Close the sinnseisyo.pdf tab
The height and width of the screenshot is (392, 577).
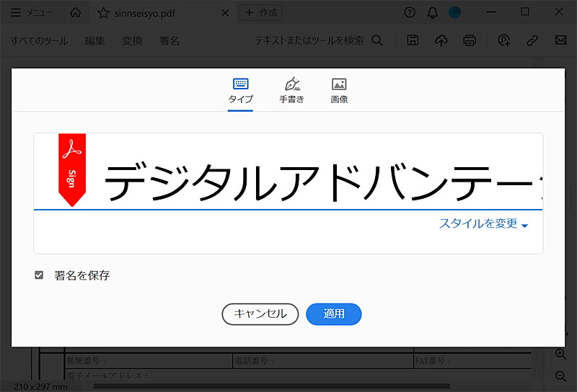225,13
